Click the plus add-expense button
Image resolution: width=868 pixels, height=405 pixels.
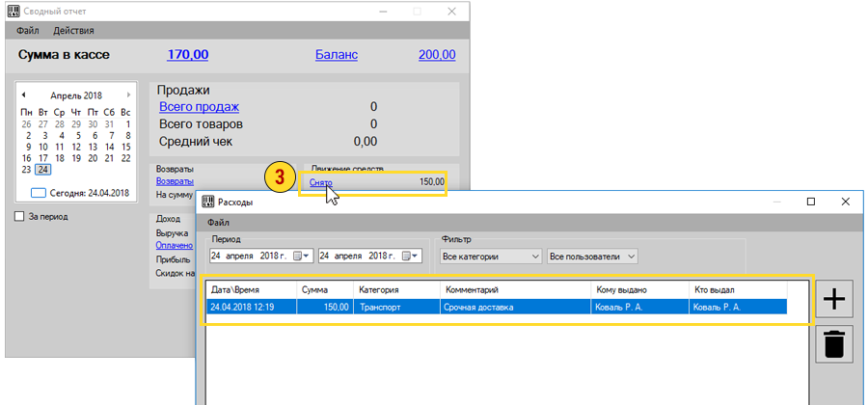pyautogui.click(x=834, y=299)
